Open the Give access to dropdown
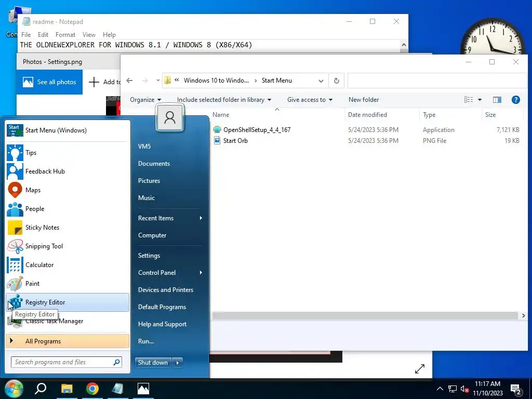This screenshot has height=399, width=532. 310,100
